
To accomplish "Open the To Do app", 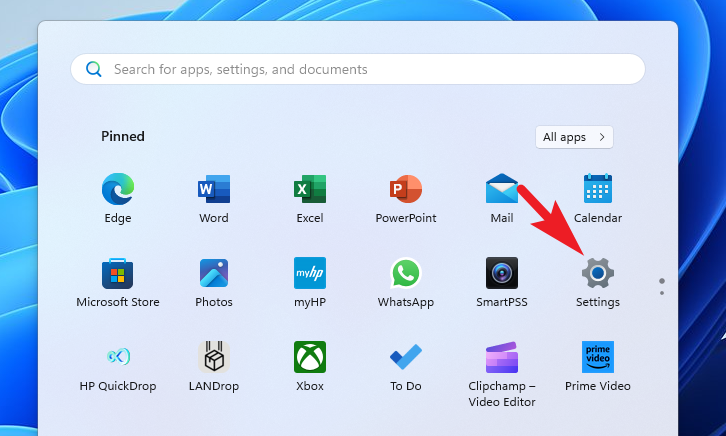I will click(406, 357).
